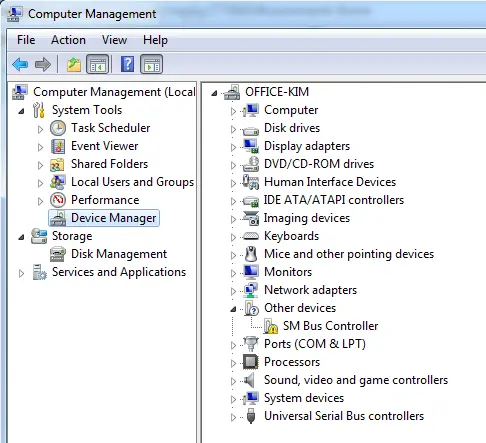Image resolution: width=486 pixels, height=443 pixels.
Task: Open the Action menu
Action: click(x=68, y=40)
